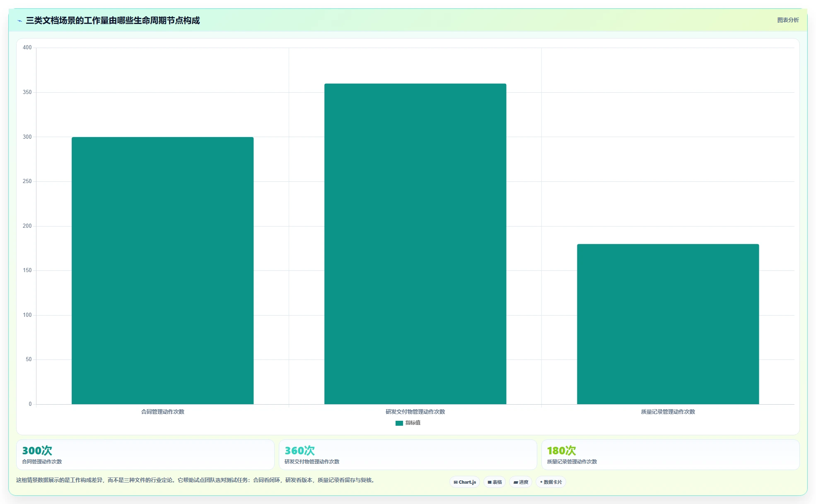Click the 质量记录管理动作次数 bar

tap(668, 324)
